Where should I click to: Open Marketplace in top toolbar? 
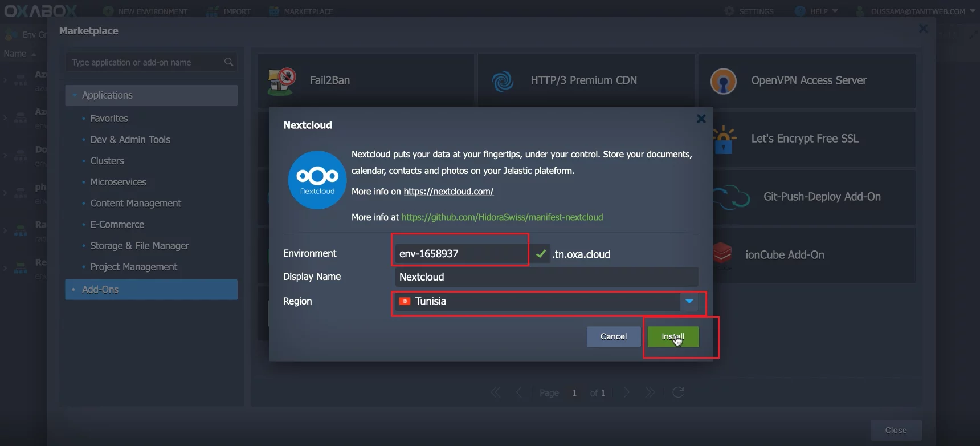coord(301,11)
